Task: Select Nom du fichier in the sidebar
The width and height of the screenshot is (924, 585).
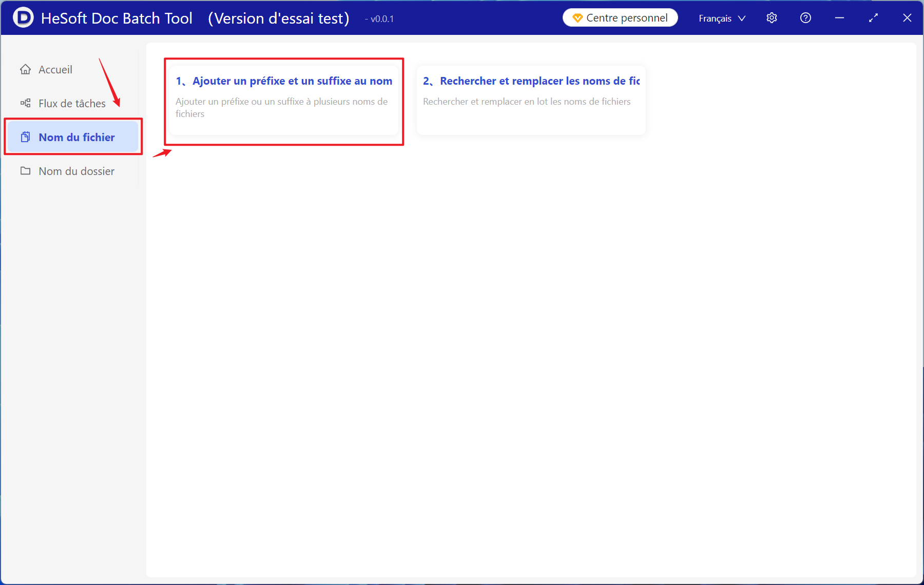Action: coord(76,137)
